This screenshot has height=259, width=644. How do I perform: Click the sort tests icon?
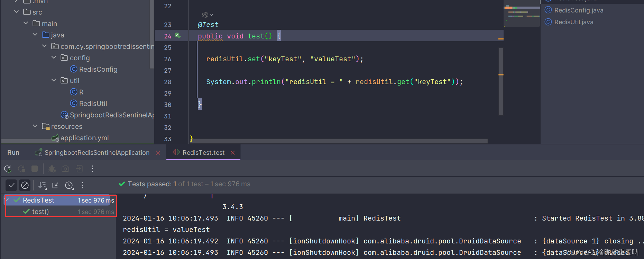(42, 185)
